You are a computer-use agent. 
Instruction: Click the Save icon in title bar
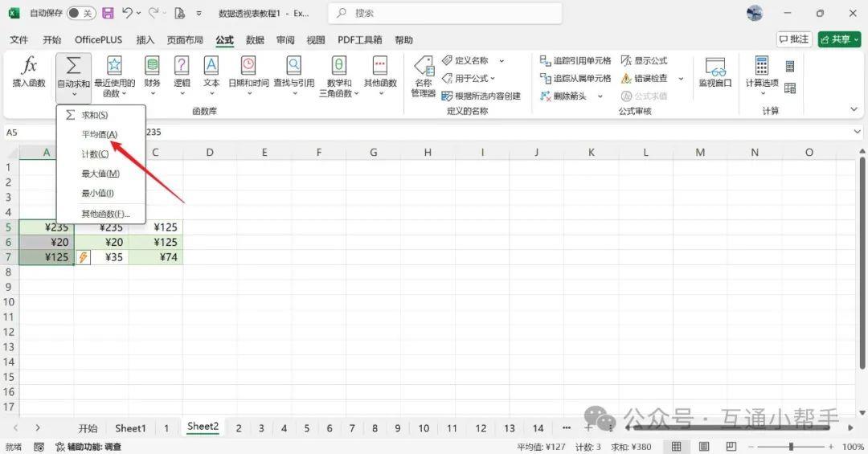pos(108,14)
